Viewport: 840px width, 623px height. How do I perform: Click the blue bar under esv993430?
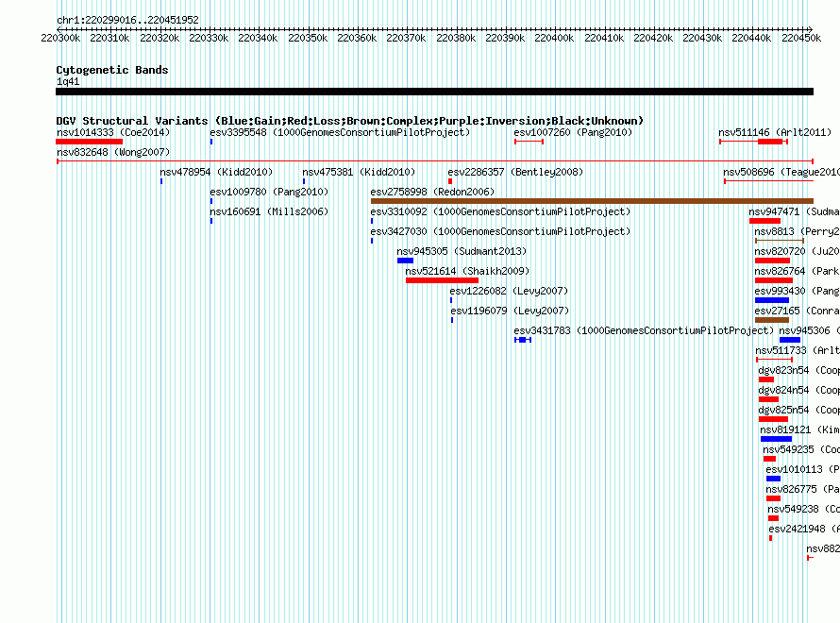click(772, 300)
